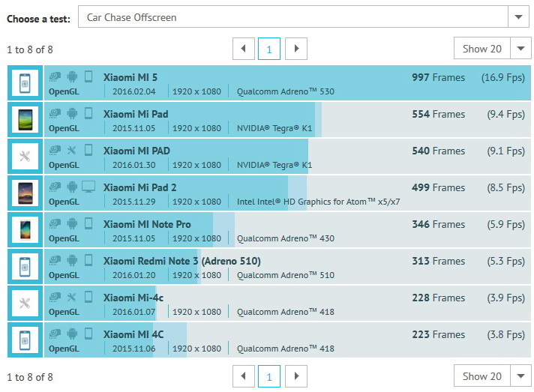Click GPU chip icon in MI Note Pro row
This screenshot has height=392, width=534.
click(x=55, y=223)
